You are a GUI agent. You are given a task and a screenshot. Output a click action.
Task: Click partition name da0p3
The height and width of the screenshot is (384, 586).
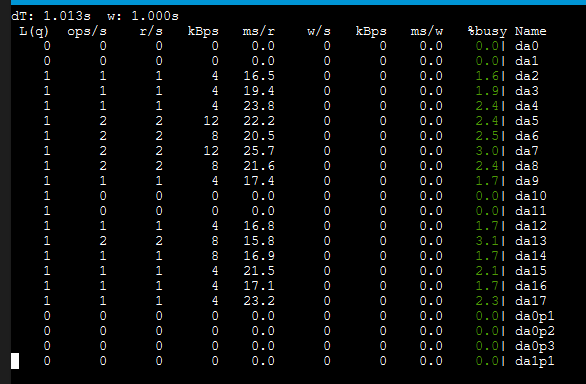point(535,346)
